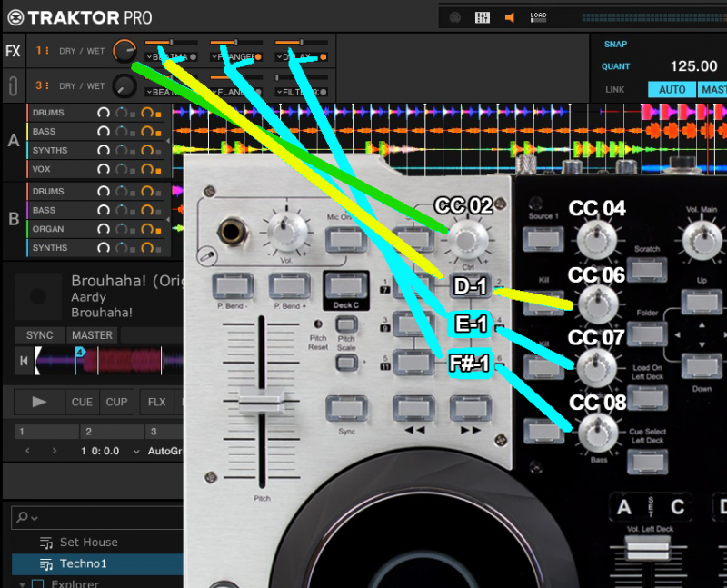Select the Techno1 playlist
Screen dimensions: 727x588
(83, 563)
